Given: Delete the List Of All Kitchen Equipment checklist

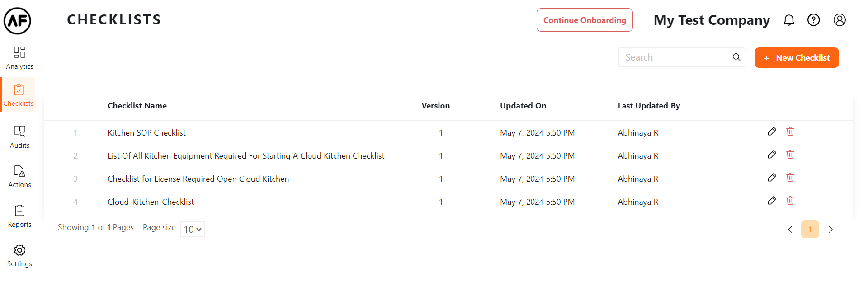Looking at the screenshot, I should [x=790, y=155].
